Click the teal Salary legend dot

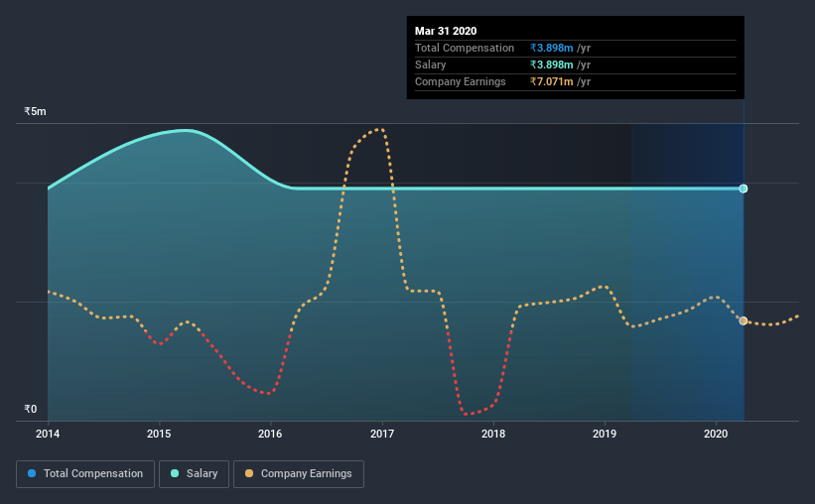pos(175,473)
